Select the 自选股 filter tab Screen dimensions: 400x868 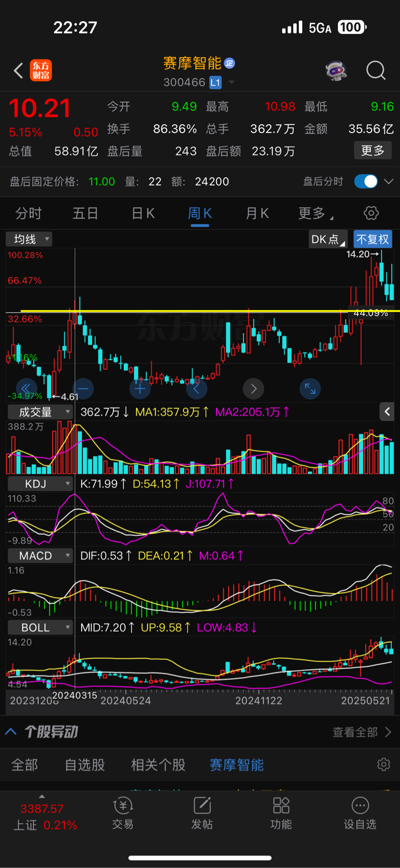point(85,765)
